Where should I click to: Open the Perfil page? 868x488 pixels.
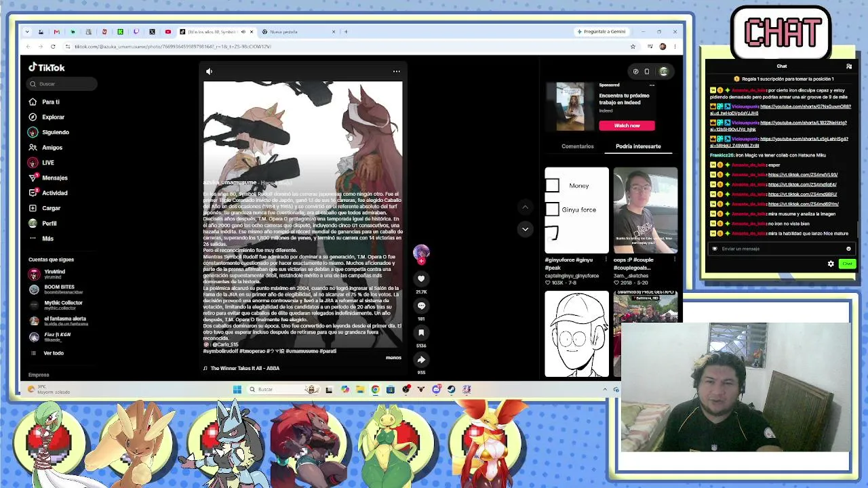(43, 223)
